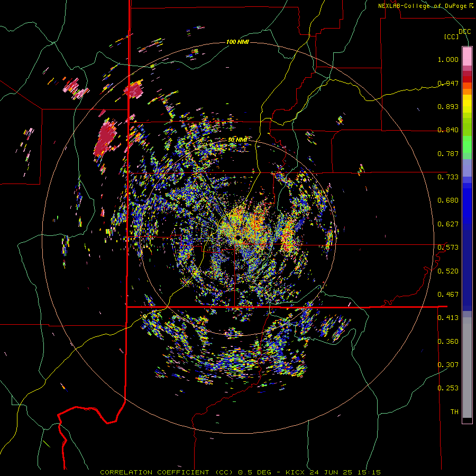Screen dimensions: 476x476
Task: Click the 0.733 legend value
Action: (x=448, y=177)
